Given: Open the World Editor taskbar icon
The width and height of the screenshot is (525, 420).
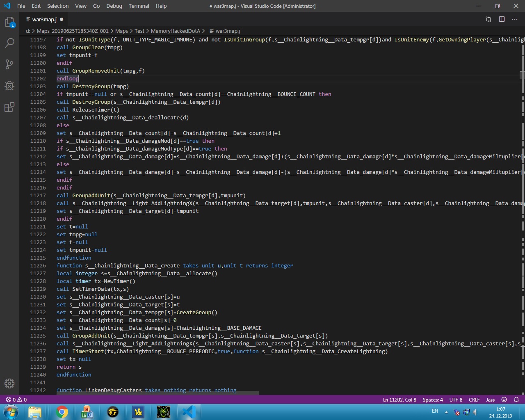Looking at the screenshot, I should (x=138, y=412).
